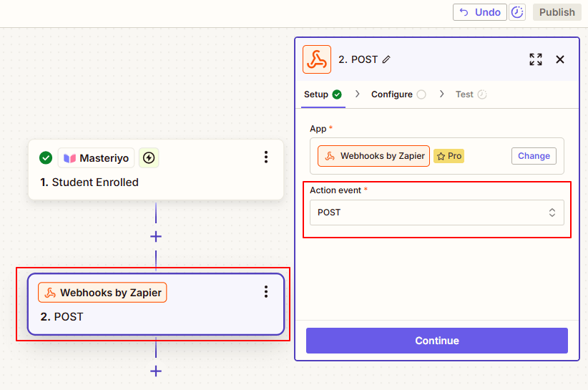Click Webhooks by Zapier chip on step 2 card
Viewport: 588px width, 390px height.
[102, 293]
